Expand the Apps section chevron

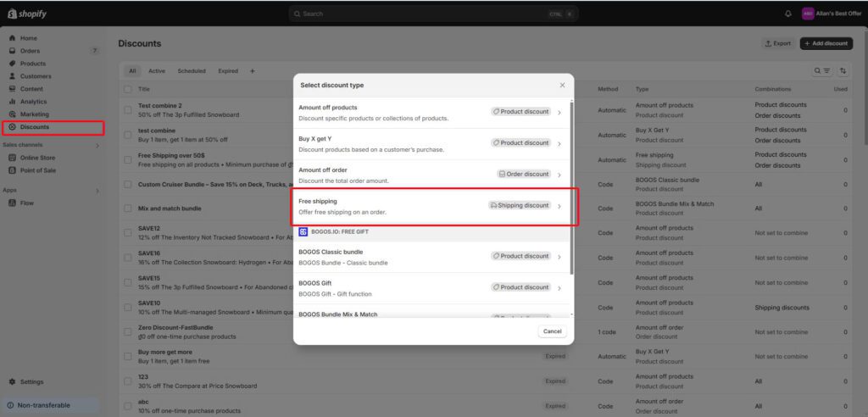tap(97, 191)
